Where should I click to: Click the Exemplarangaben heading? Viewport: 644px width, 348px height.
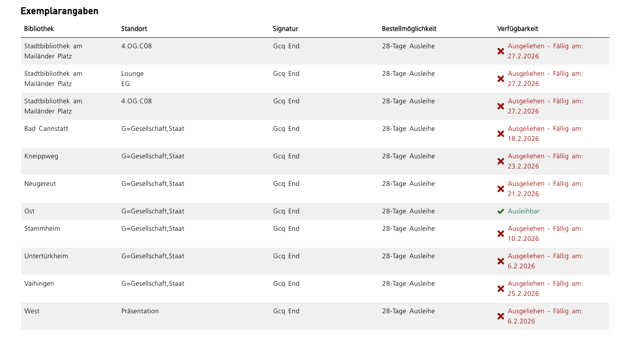59,11
